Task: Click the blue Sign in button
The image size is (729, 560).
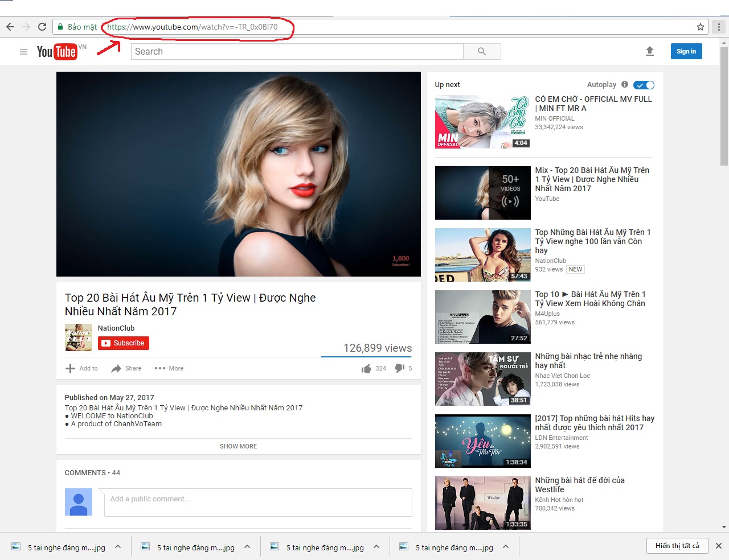Action: (x=686, y=51)
